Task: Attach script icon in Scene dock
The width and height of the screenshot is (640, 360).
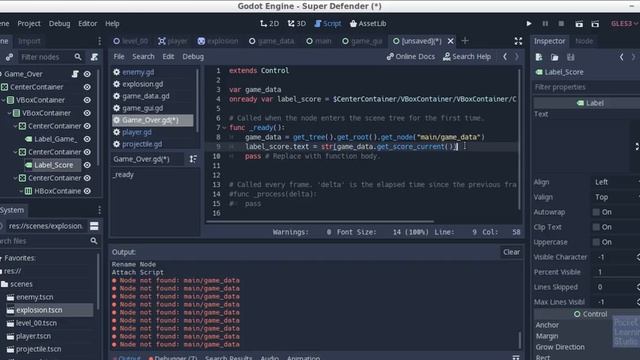Action: coord(94,57)
